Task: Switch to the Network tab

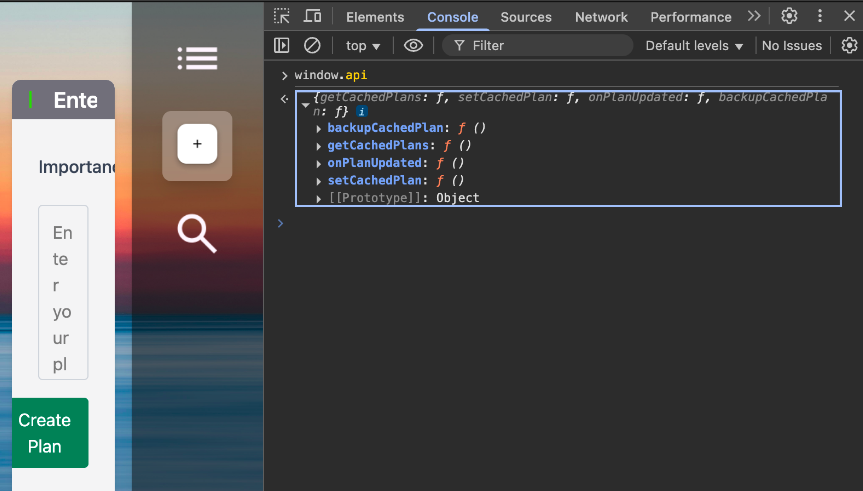Action: [x=601, y=17]
